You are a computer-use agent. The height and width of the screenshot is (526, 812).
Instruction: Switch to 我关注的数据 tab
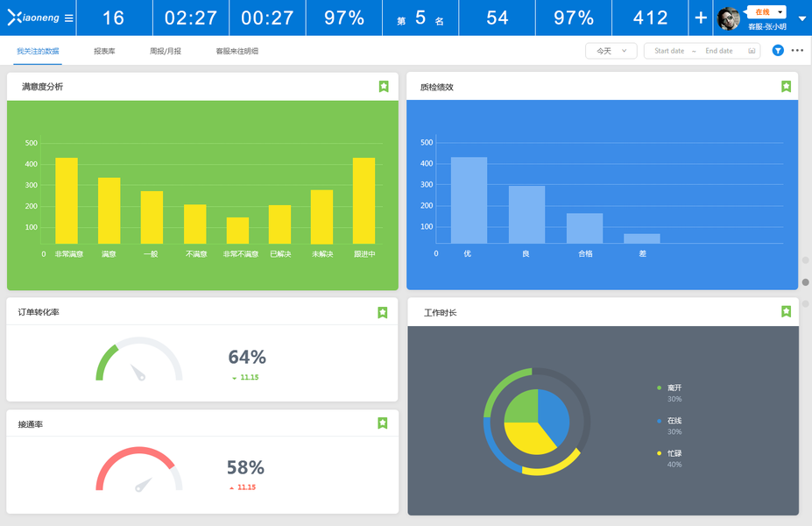pos(38,51)
